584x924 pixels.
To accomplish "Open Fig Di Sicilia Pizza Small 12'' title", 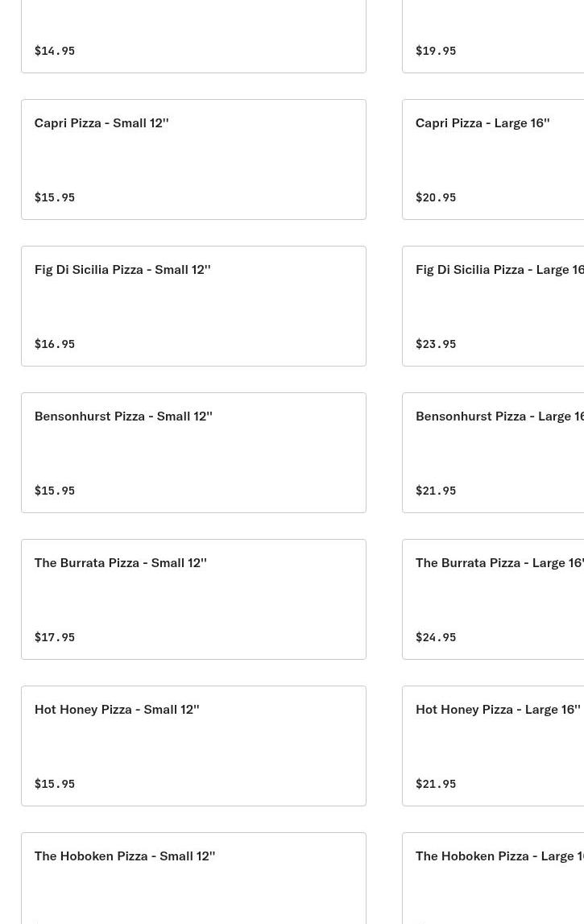I will (122, 270).
